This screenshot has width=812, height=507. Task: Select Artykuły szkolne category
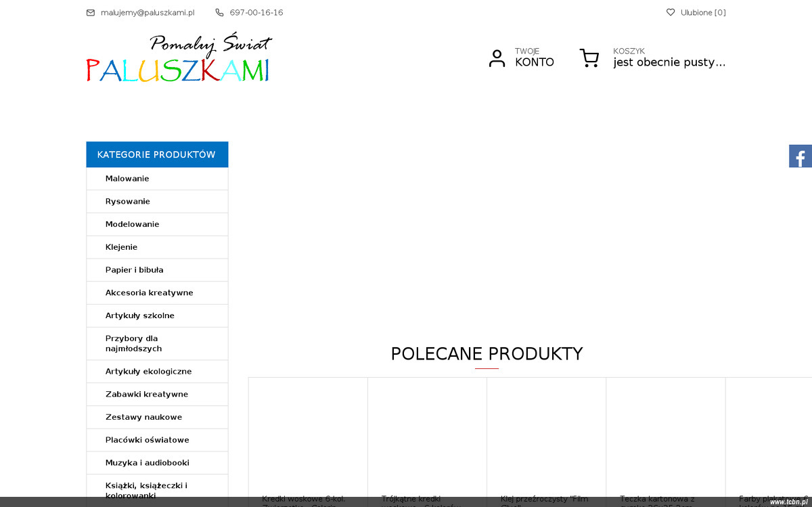point(157,315)
